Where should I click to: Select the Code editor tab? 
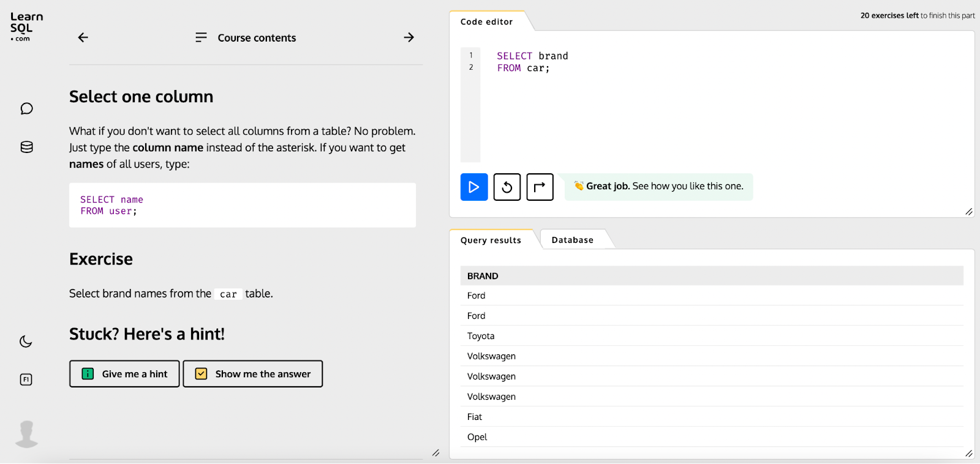[x=487, y=21]
